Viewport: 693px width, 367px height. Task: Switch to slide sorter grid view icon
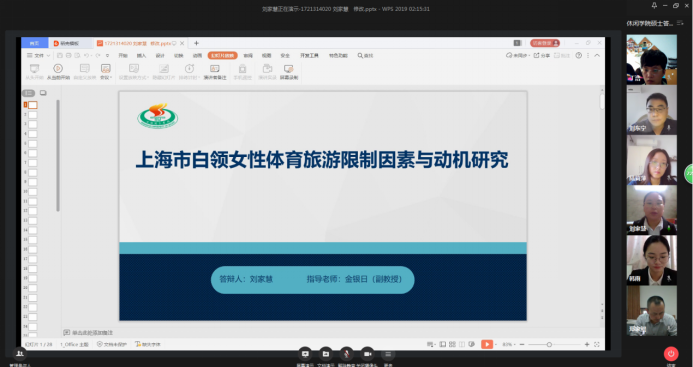(452, 344)
